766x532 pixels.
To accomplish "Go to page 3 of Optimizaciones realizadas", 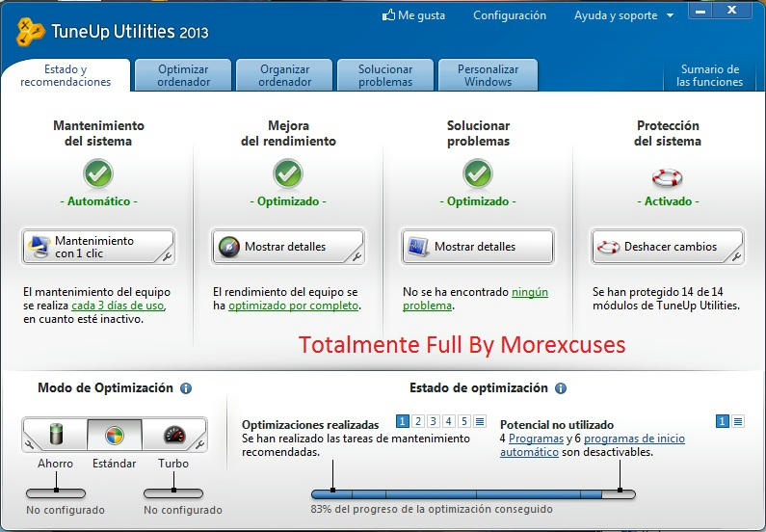I will pos(434,421).
